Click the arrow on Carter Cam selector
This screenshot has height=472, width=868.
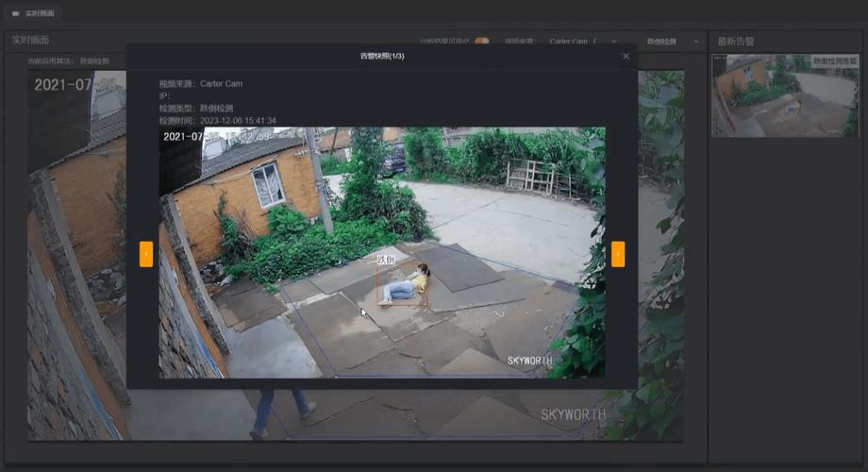[614, 42]
